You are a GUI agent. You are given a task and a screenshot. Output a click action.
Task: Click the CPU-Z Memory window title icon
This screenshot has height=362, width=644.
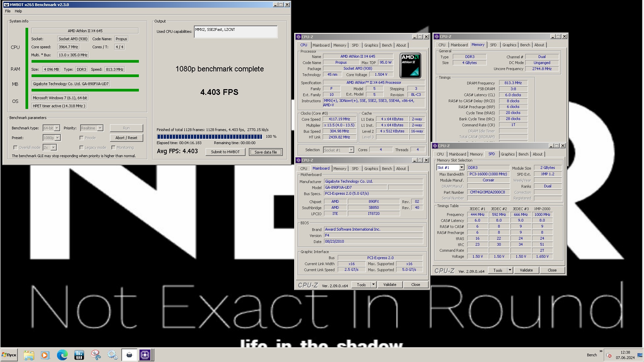[x=437, y=37]
